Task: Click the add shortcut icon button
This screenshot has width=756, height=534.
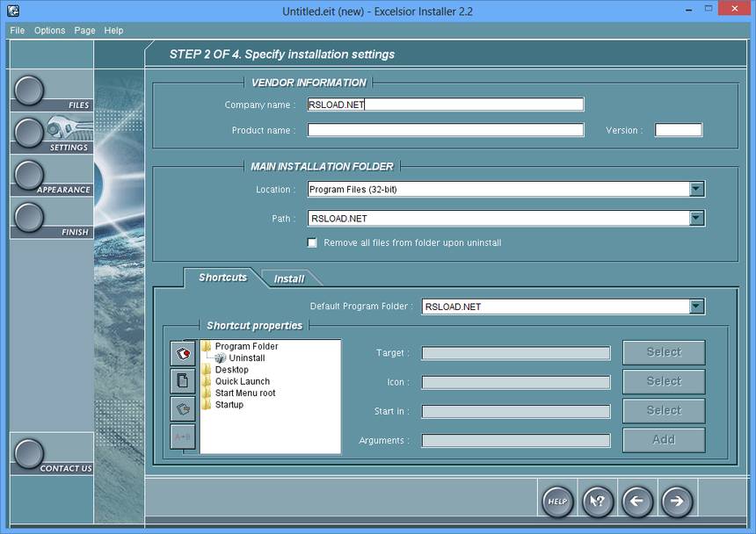Action: (183, 354)
